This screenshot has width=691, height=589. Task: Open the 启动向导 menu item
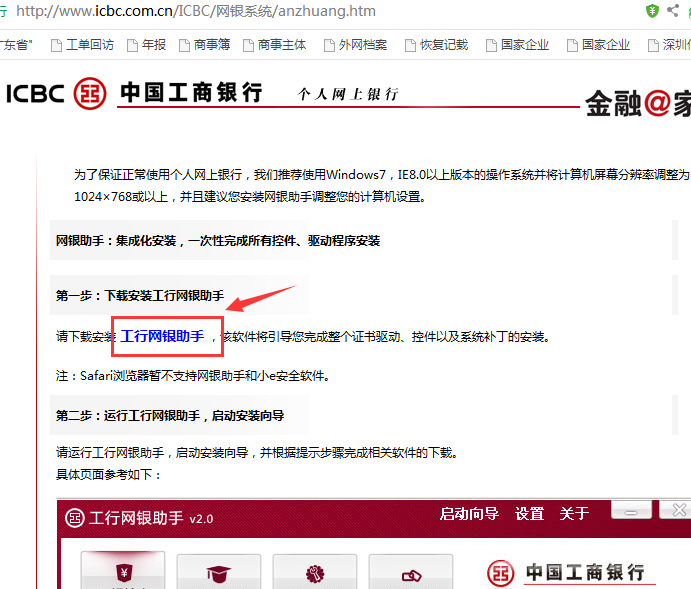point(469,514)
